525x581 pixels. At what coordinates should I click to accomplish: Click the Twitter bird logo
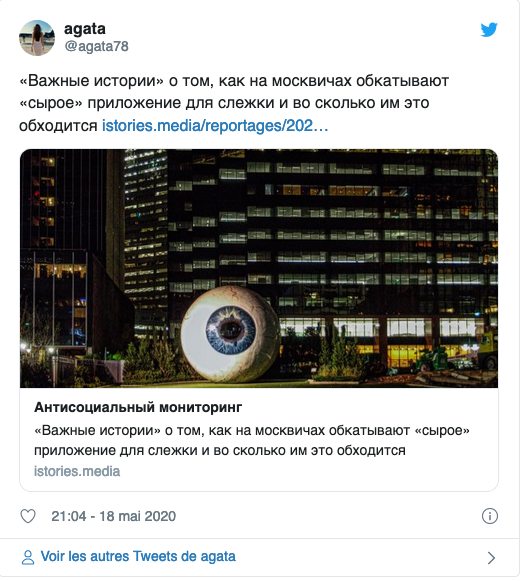point(489,30)
